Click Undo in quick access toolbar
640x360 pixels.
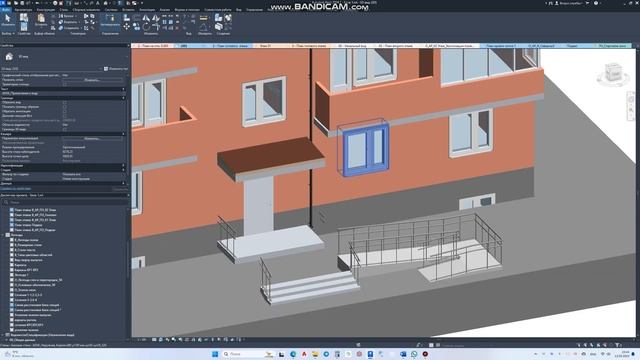38,3
